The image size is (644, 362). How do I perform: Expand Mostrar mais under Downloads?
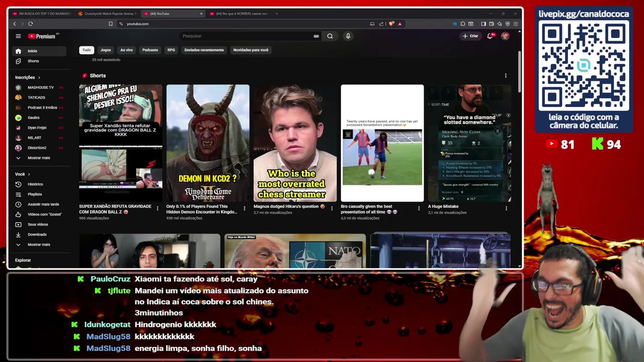pyautogui.click(x=40, y=244)
